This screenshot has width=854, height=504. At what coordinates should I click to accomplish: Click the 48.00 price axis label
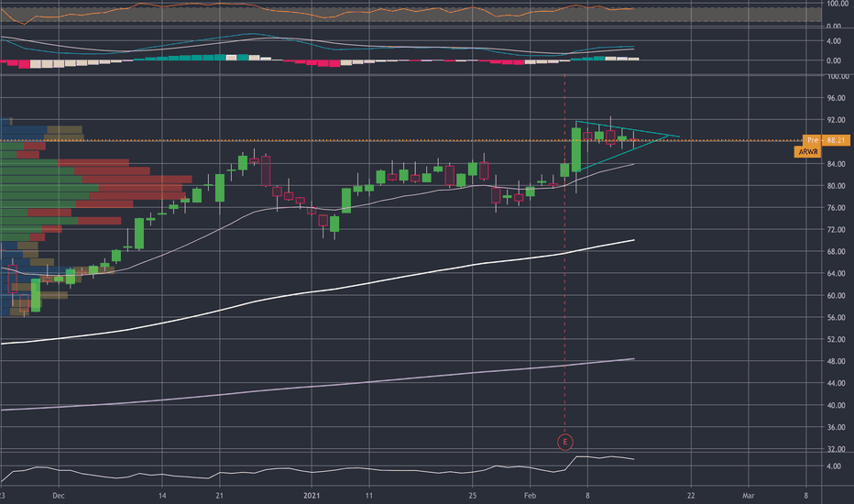point(836,361)
